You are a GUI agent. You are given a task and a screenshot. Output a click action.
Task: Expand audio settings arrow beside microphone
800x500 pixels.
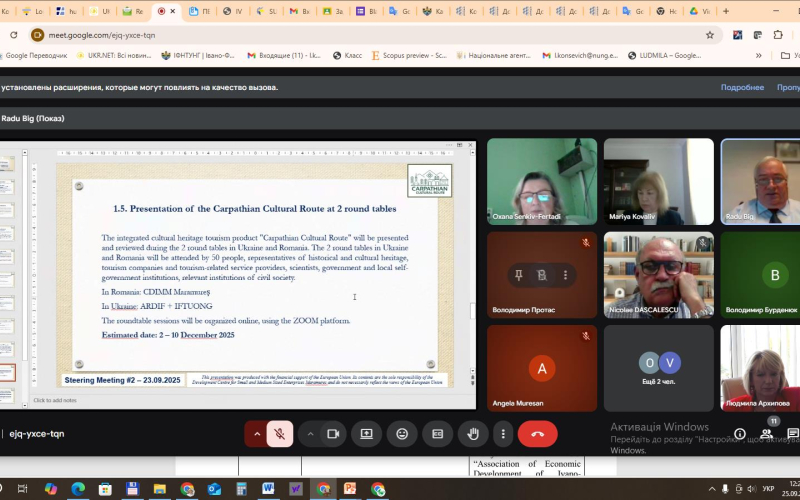tap(257, 434)
